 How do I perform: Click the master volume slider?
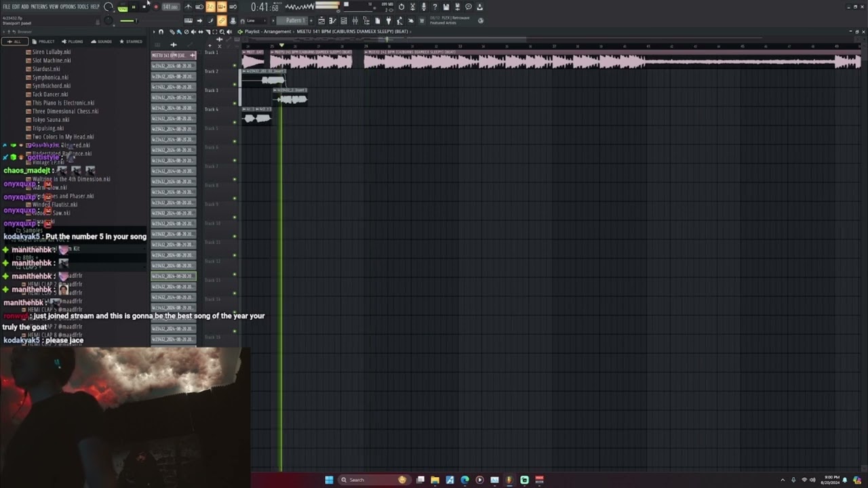click(x=129, y=20)
